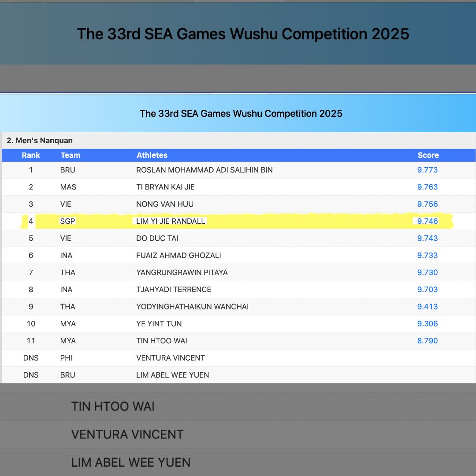Click TI BRYAN KAI JIE's 9.763 score link
Screen dimensions: 476x476
coord(428,187)
